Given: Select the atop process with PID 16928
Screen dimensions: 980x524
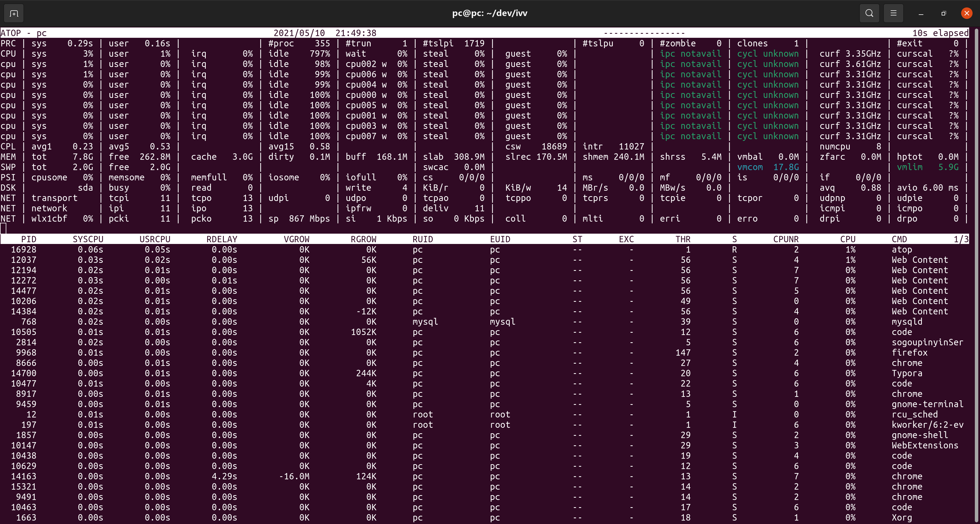Looking at the screenshot, I should click(x=484, y=250).
